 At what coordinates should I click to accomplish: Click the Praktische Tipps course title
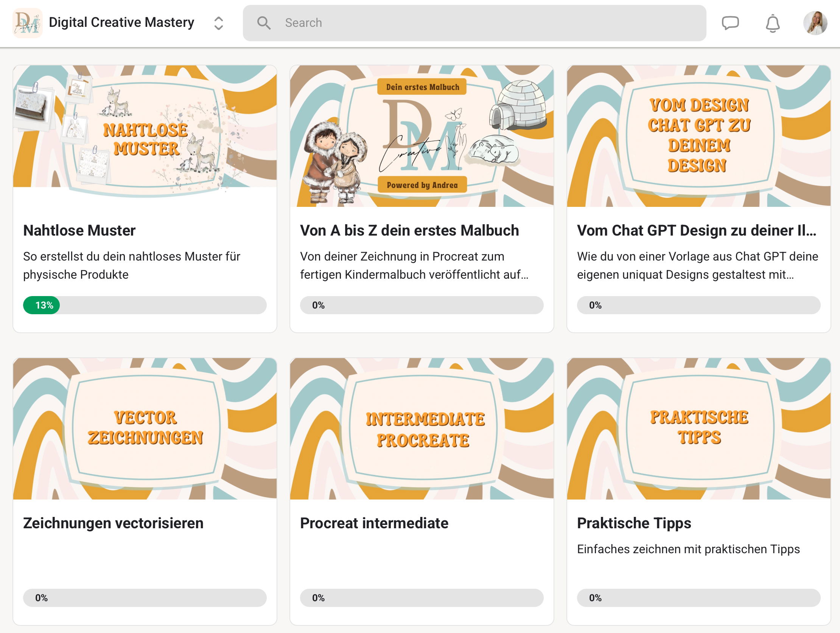[x=634, y=523]
